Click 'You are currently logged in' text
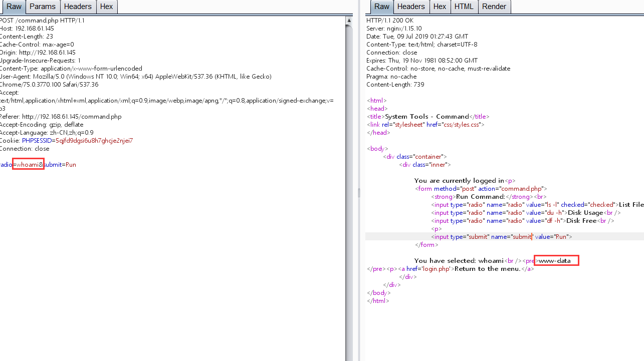 pos(459,181)
